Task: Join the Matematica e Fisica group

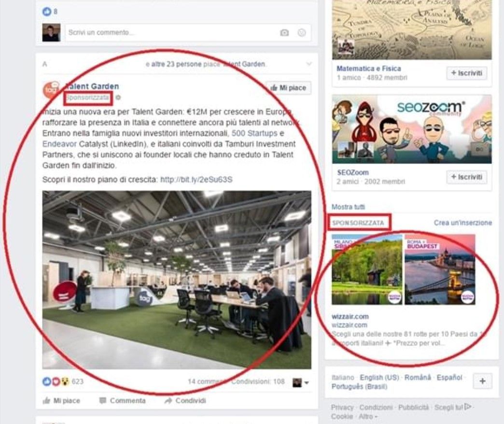Action: [467, 73]
